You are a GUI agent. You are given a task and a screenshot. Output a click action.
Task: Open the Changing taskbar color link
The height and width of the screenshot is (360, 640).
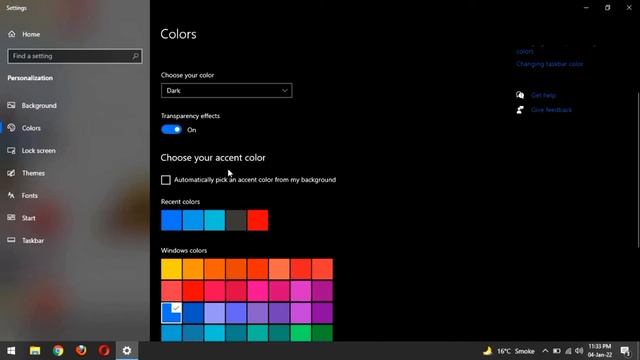coord(549,64)
